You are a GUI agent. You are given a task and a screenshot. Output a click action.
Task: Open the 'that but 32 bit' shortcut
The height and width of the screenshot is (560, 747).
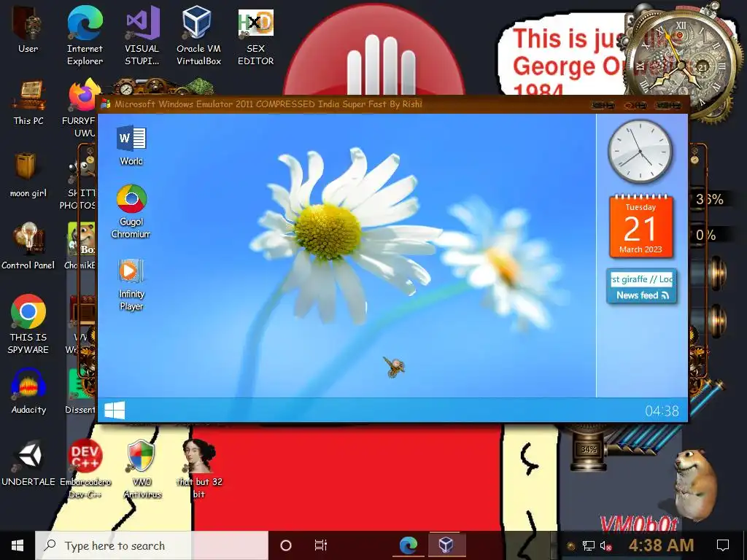click(x=199, y=469)
